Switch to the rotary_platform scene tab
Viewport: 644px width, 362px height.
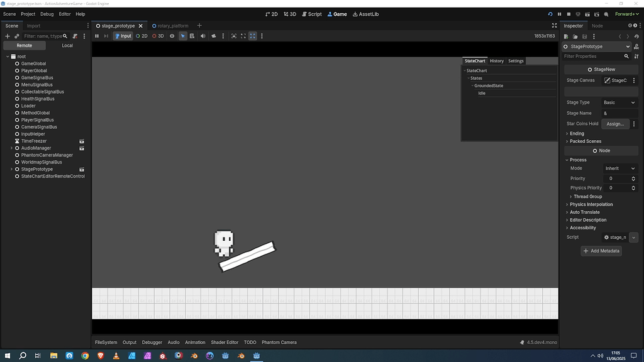click(170, 26)
